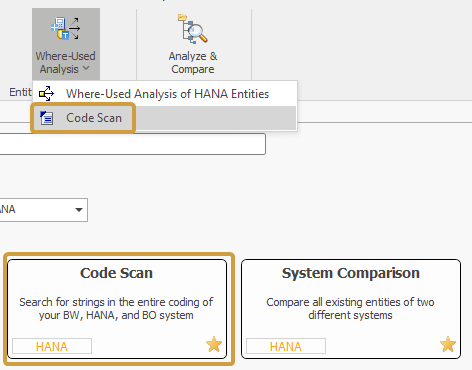The image size is (472, 370).
Task: Select Where-Used Analysis of HANA Entities
Action: [x=164, y=94]
